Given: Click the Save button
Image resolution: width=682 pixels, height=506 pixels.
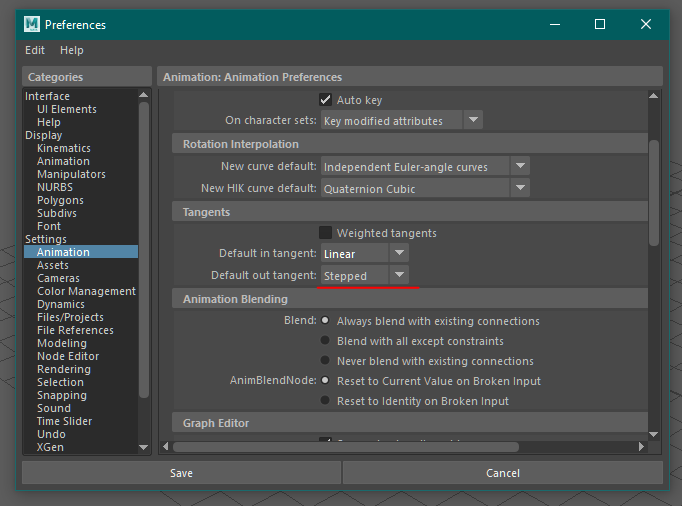Looking at the screenshot, I should click(x=181, y=473).
